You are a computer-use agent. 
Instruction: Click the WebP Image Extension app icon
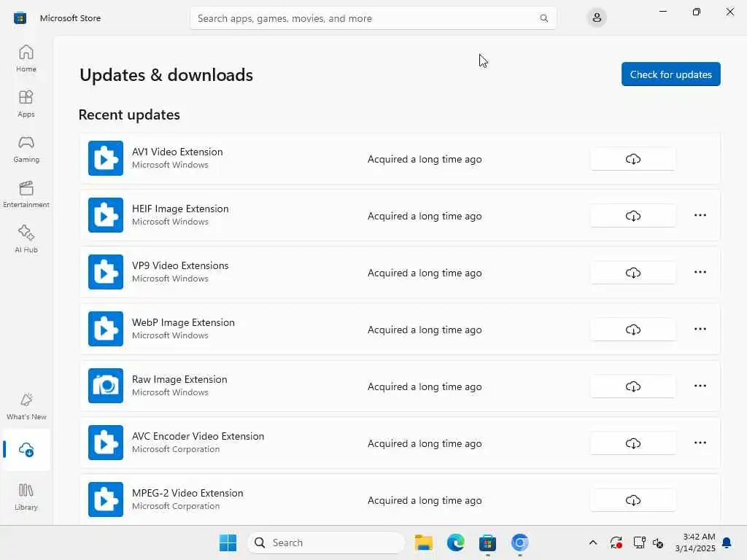point(106,329)
